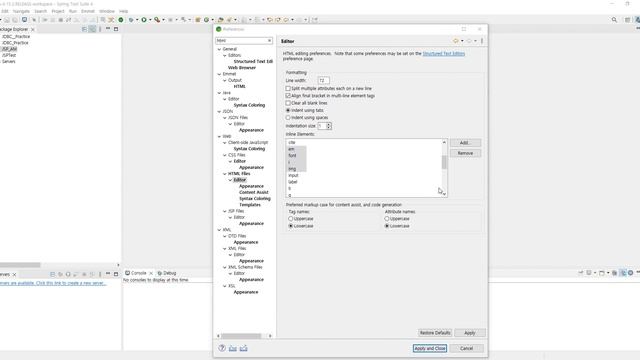Image resolution: width=640 pixels, height=360 pixels.
Task: Switch to the Debug tab
Action: [167, 273]
